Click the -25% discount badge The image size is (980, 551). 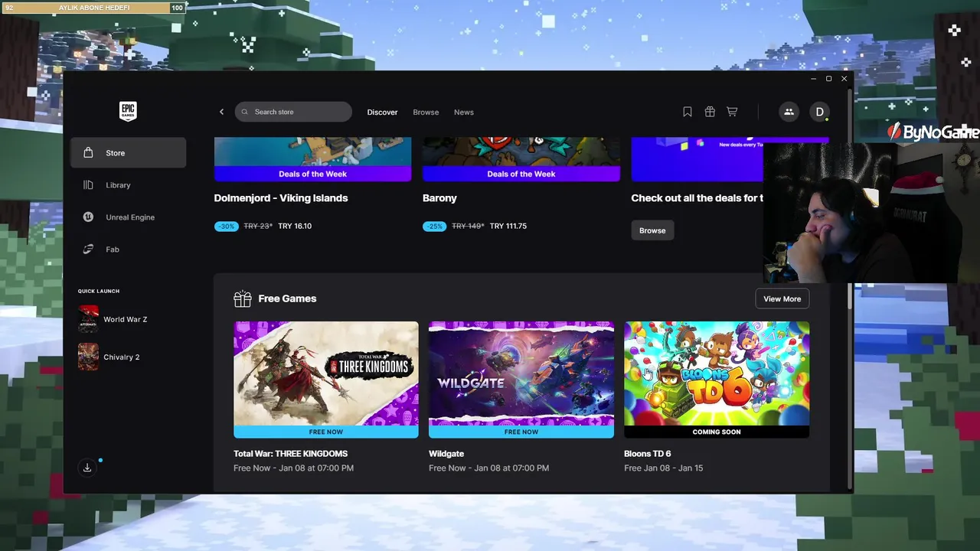[435, 227]
